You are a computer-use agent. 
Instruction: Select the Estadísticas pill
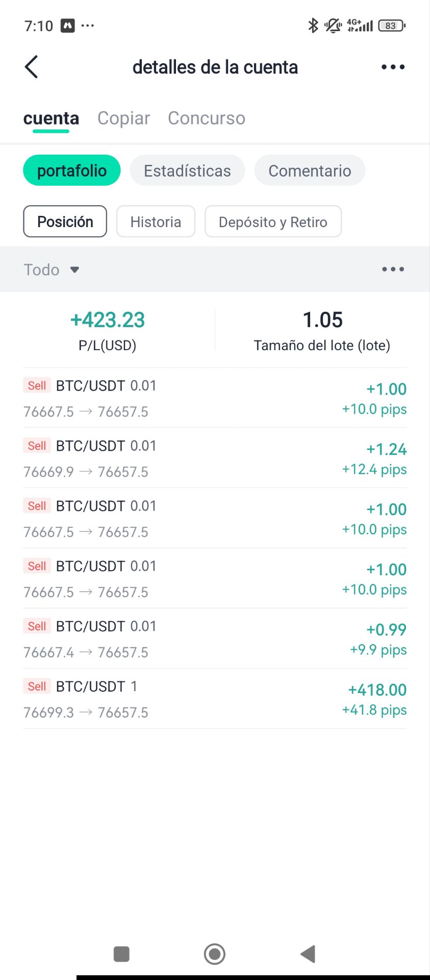[187, 170]
